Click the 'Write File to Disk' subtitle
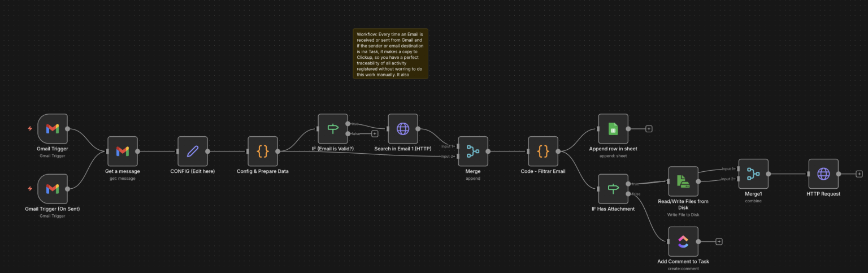868x273 pixels. pyautogui.click(x=683, y=215)
